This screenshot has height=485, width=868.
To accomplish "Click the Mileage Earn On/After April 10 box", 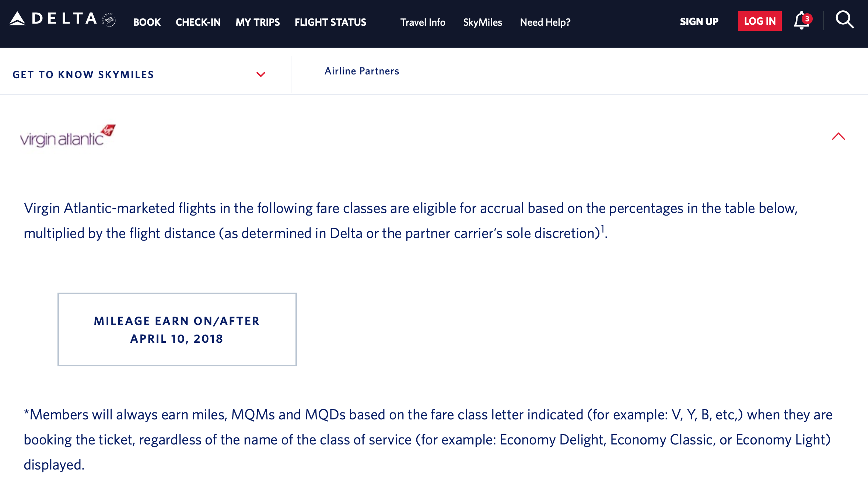I will click(x=177, y=329).
